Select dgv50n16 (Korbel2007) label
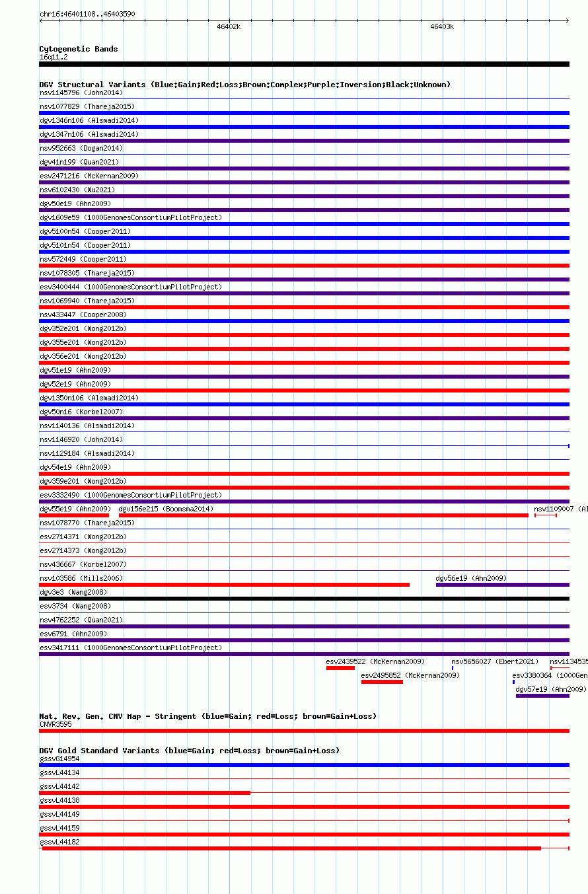Viewport: 588px width, 894px height. coord(81,412)
